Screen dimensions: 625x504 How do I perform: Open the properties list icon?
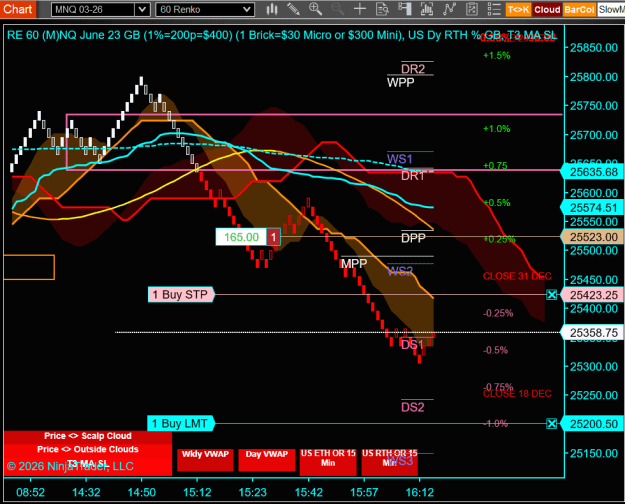coord(494,9)
